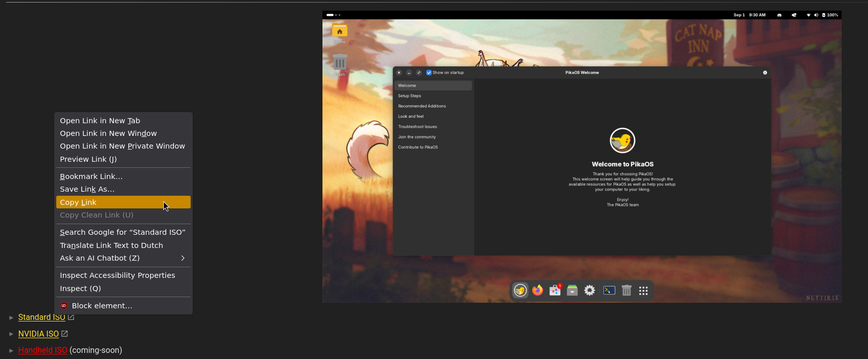The image size is (868, 359).
Task: Open Settings gear icon in dock
Action: (590, 291)
